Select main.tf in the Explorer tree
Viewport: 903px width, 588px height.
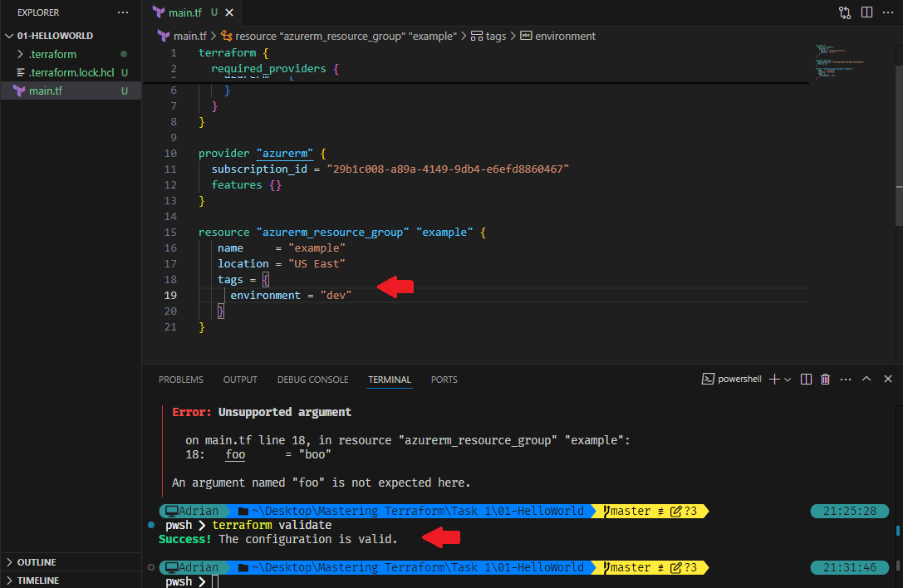tap(71, 91)
